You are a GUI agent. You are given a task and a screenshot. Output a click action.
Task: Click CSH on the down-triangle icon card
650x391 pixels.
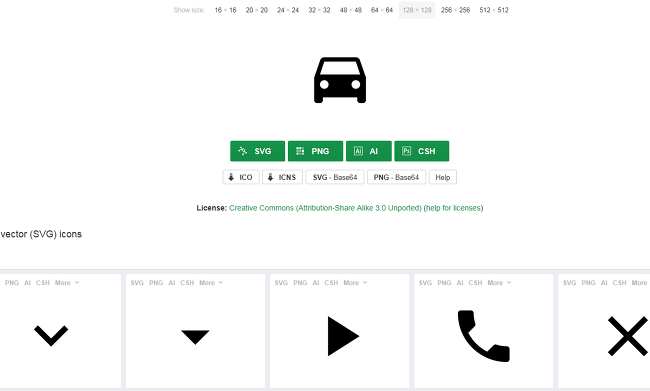click(187, 283)
